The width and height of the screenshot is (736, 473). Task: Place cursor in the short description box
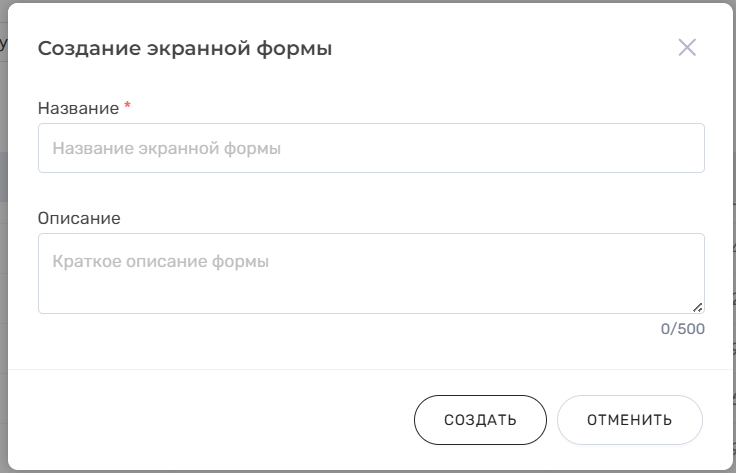coord(371,273)
